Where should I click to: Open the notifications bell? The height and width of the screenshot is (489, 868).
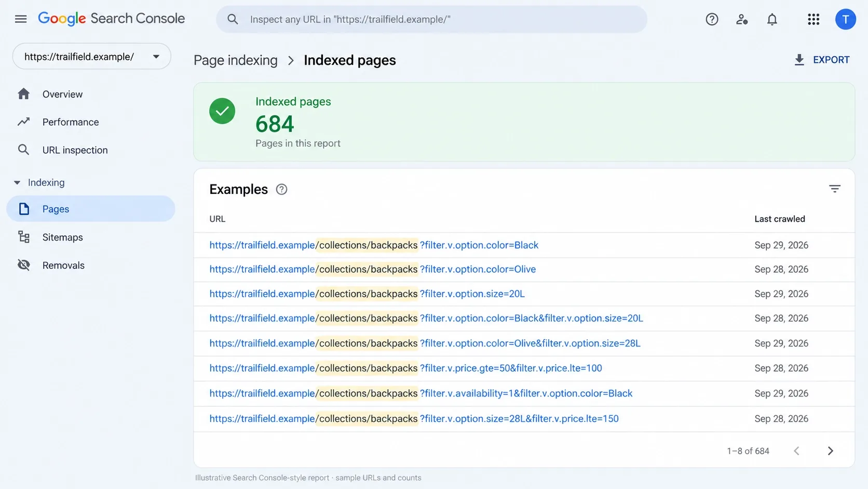[772, 19]
